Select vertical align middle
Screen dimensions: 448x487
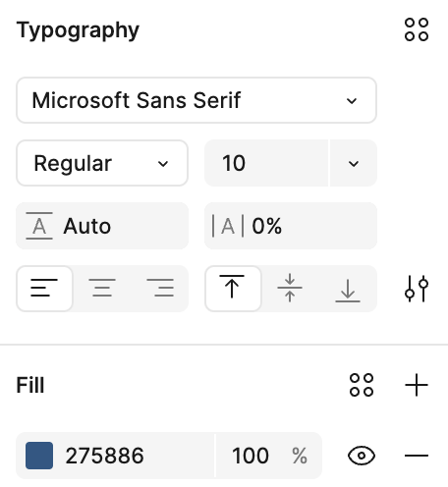tap(290, 289)
